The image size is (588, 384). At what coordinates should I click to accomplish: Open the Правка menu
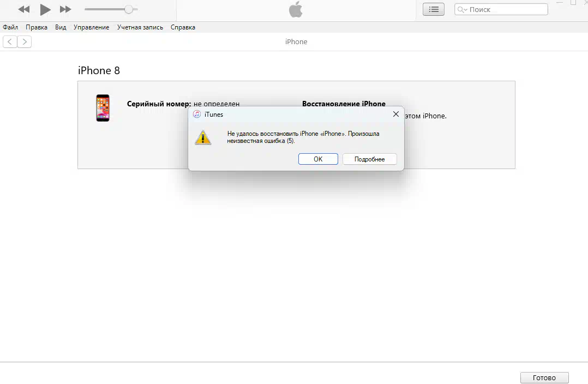[x=37, y=27]
